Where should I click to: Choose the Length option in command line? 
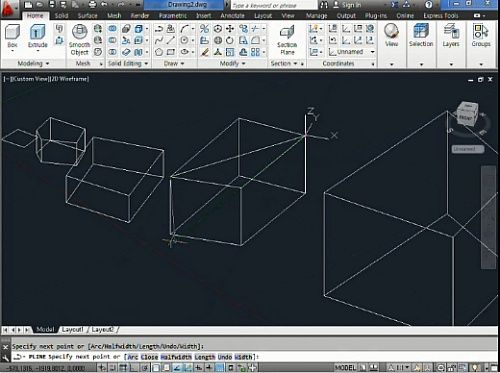205,357
